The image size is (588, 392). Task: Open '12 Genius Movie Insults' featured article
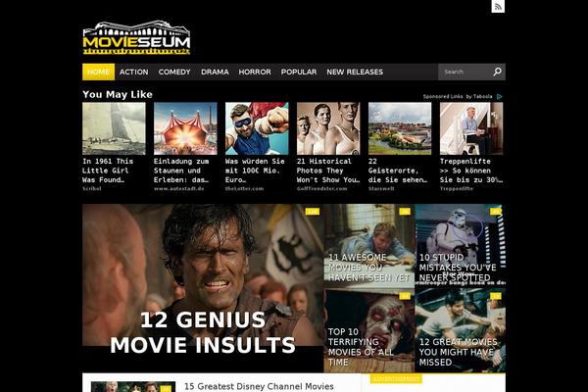(203, 288)
